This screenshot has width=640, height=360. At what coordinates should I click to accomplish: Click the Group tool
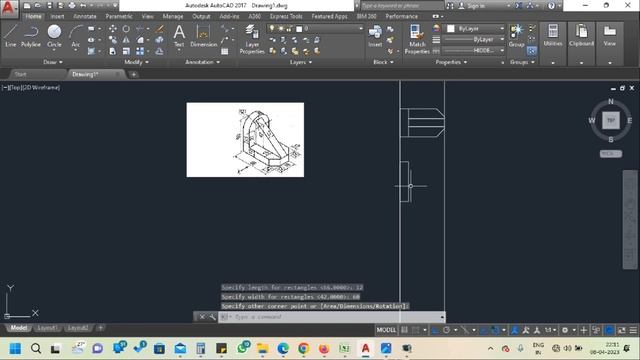click(516, 36)
